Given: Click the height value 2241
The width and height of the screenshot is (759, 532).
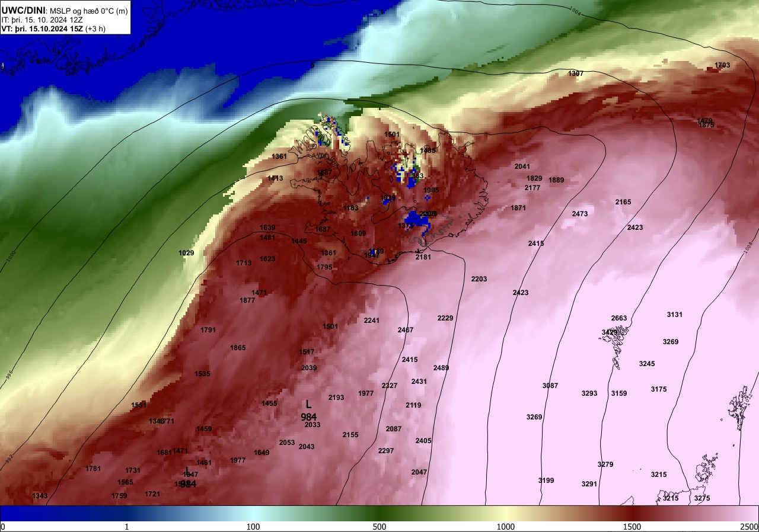Looking at the screenshot, I should [x=372, y=321].
